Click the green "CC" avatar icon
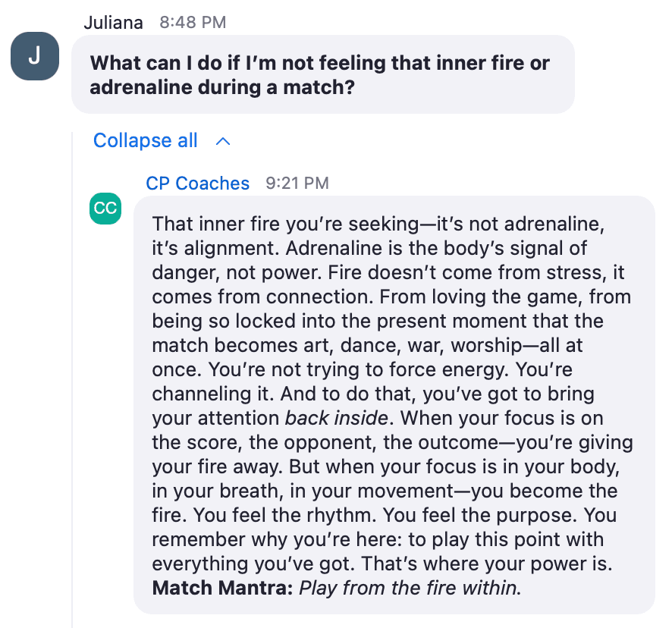672x628 pixels. pos(105,209)
